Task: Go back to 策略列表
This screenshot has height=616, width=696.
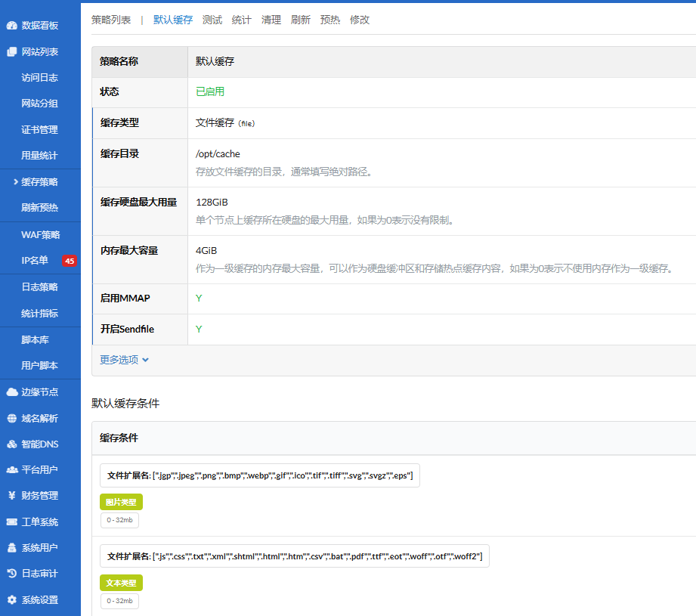Action: [111, 20]
